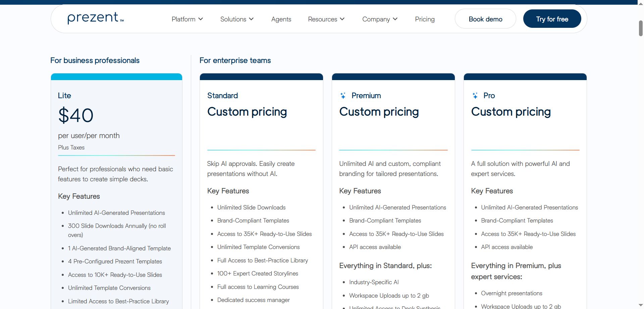Click the Book demo button
This screenshot has height=309, width=644.
pos(485,19)
